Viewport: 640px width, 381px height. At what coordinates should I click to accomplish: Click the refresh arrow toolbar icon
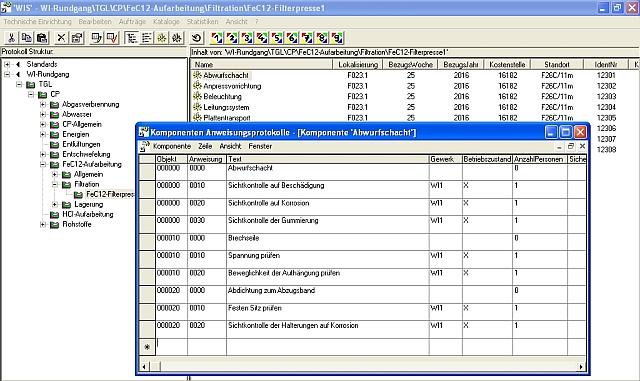tap(197, 38)
